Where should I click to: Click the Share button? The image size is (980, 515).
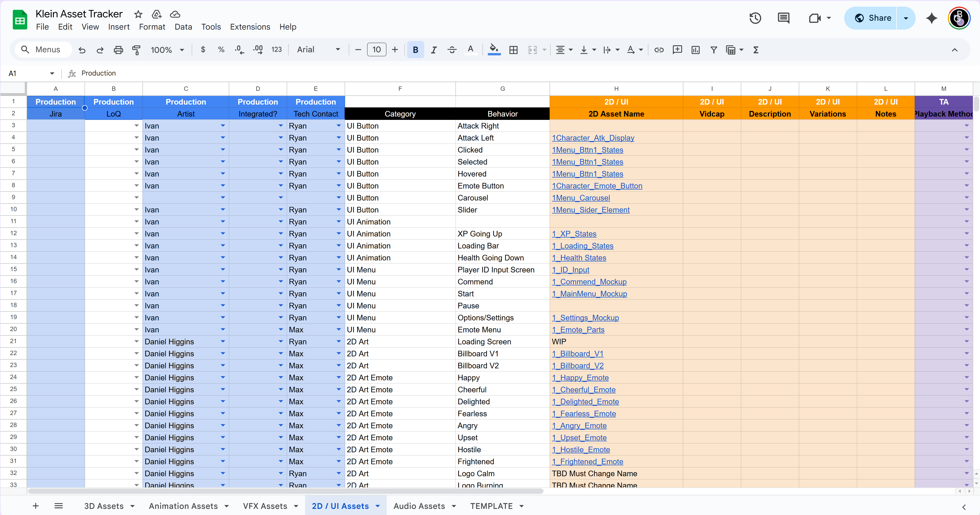[x=872, y=18]
